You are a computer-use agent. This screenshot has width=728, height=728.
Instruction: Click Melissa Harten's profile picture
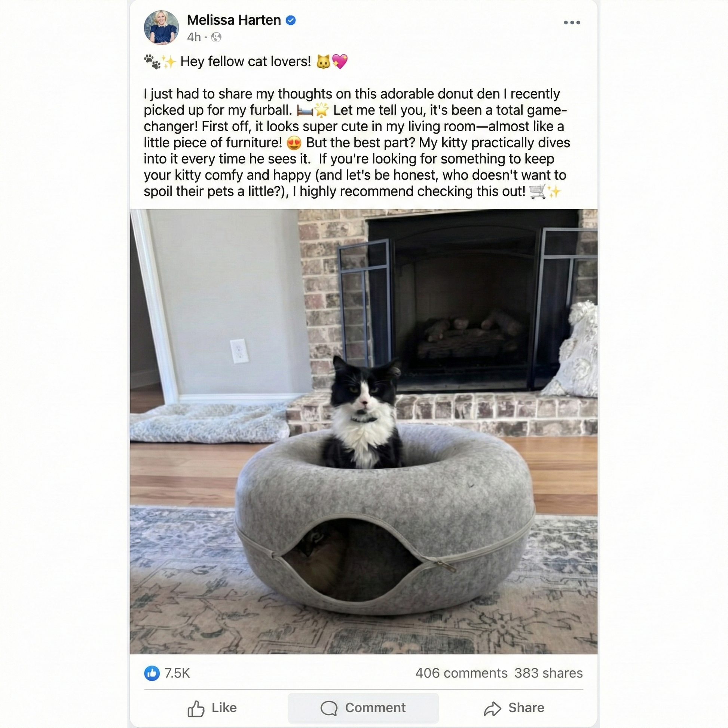point(161,28)
